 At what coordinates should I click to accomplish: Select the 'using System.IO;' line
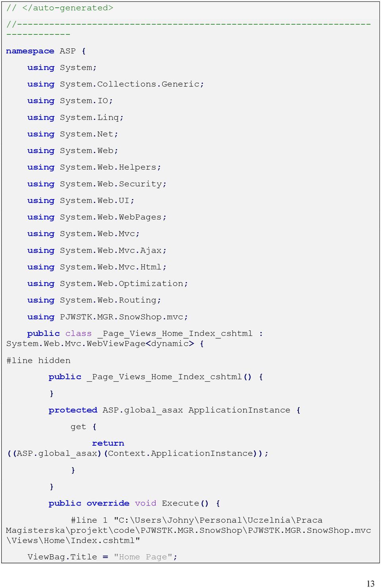tap(70, 101)
